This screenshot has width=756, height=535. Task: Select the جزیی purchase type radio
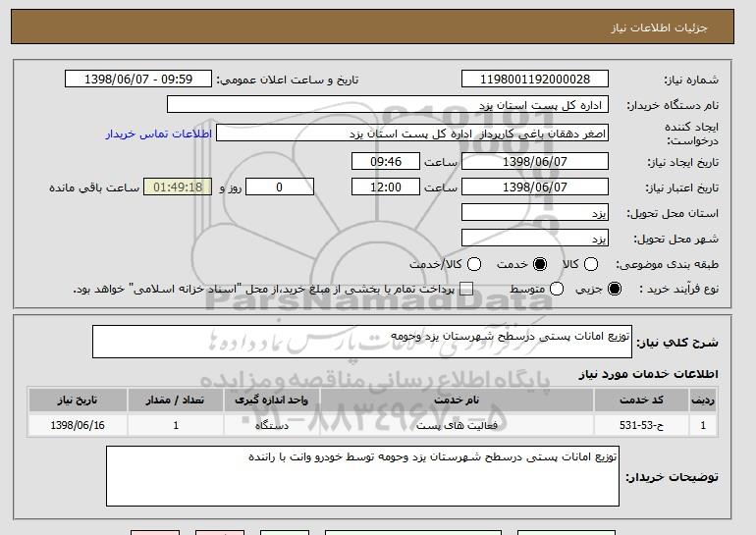point(615,289)
